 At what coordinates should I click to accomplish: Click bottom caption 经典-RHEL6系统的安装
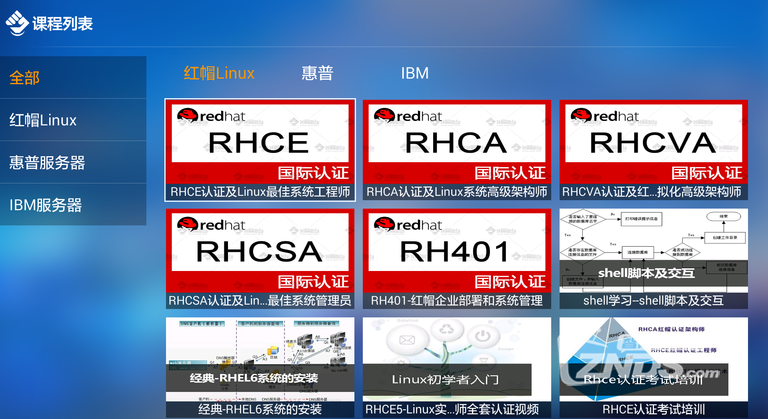(x=260, y=409)
